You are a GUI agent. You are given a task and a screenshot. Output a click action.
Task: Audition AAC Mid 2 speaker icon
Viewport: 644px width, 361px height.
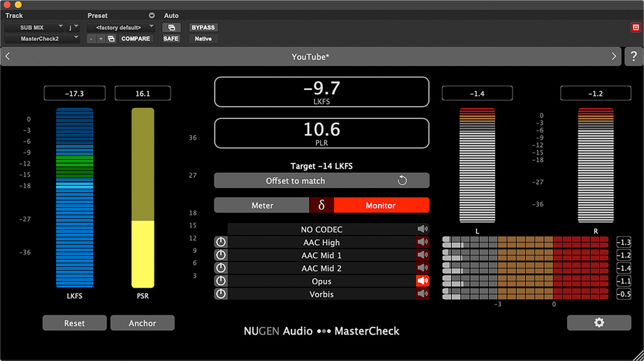pos(422,268)
